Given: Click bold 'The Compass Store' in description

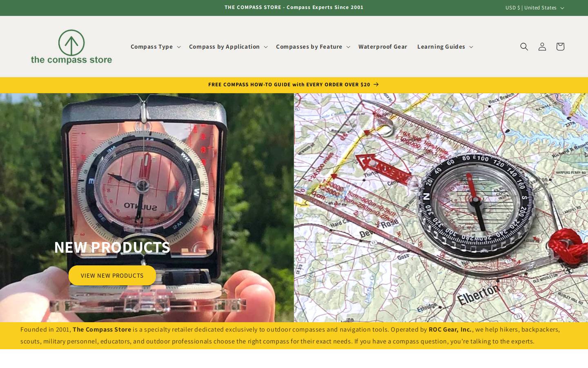Looking at the screenshot, I should 102,330.
